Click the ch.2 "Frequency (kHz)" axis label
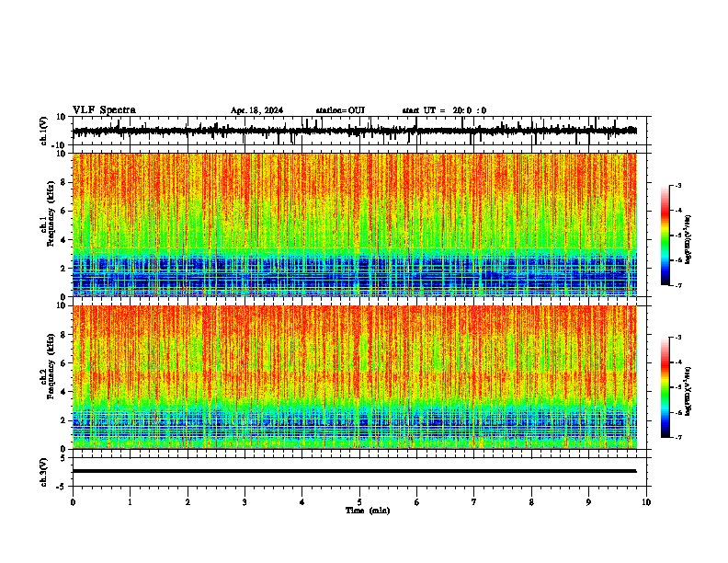The width and height of the screenshot is (728, 563). (x=51, y=366)
